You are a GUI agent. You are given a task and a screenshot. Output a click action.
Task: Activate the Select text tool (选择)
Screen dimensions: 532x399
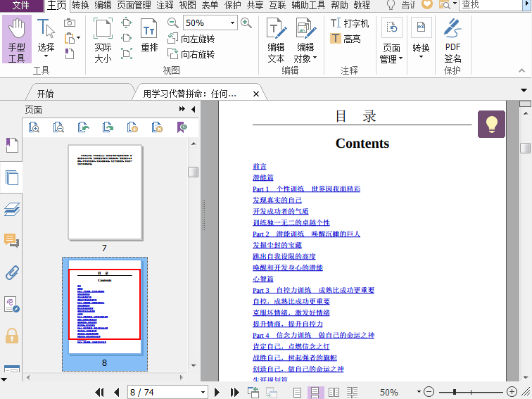click(x=46, y=38)
